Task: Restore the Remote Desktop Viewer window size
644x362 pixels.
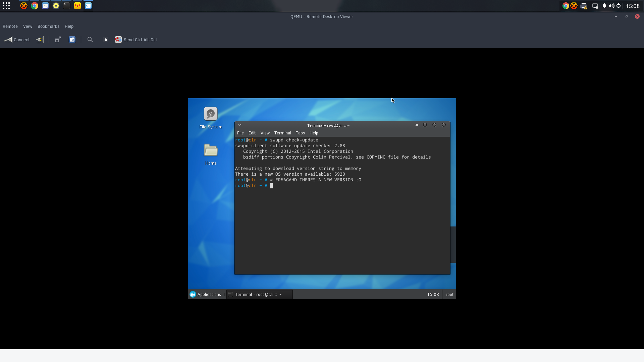Action: click(627, 16)
